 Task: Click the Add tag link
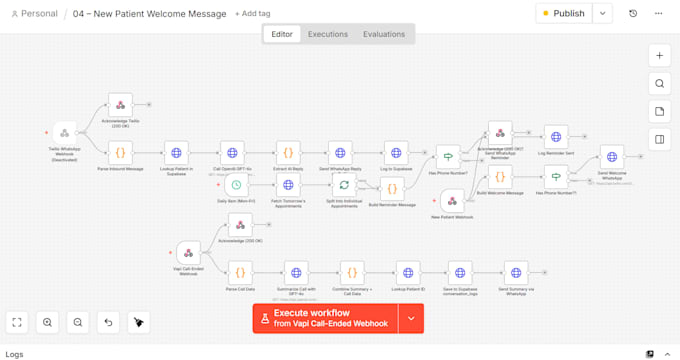(252, 13)
